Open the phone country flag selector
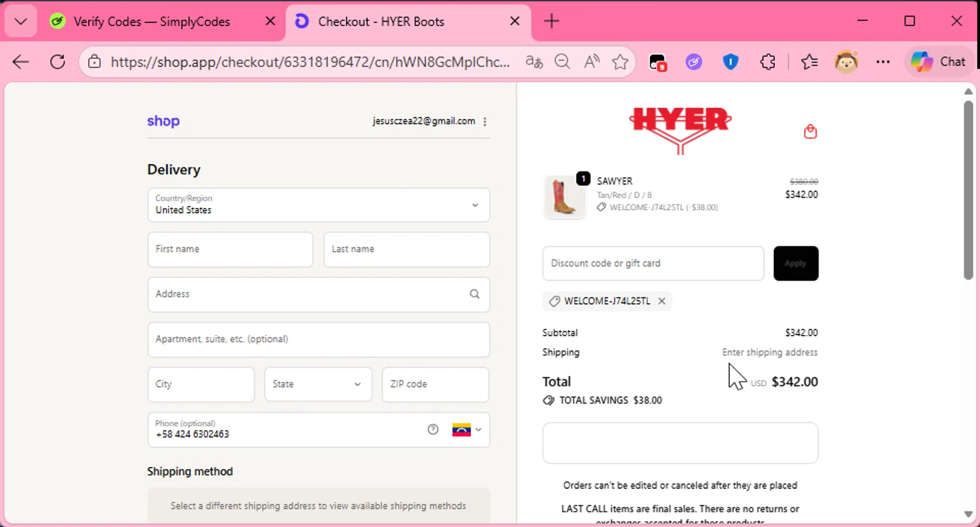Image resolution: width=980 pixels, height=527 pixels. pyautogui.click(x=467, y=430)
